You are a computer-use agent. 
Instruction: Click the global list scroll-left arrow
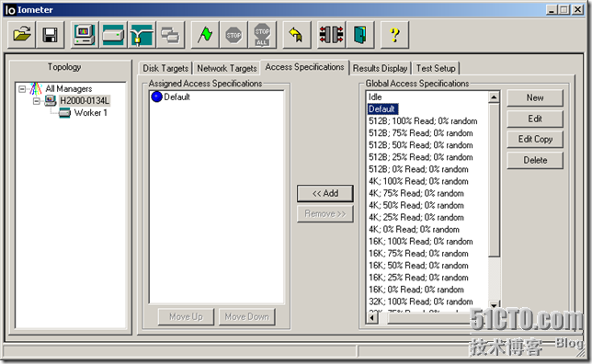(372, 318)
